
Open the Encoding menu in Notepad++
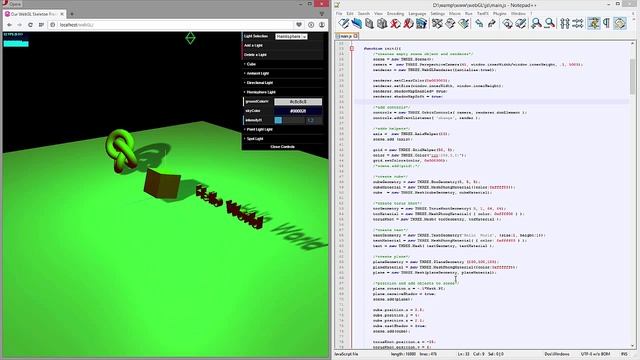point(395,13)
